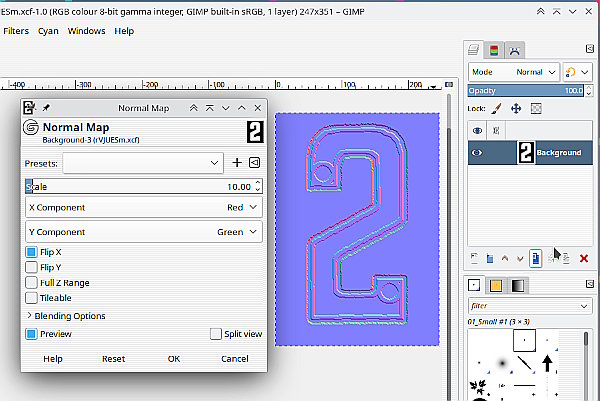Hide the Background layer via eye icon
600x401 pixels.
(x=477, y=153)
